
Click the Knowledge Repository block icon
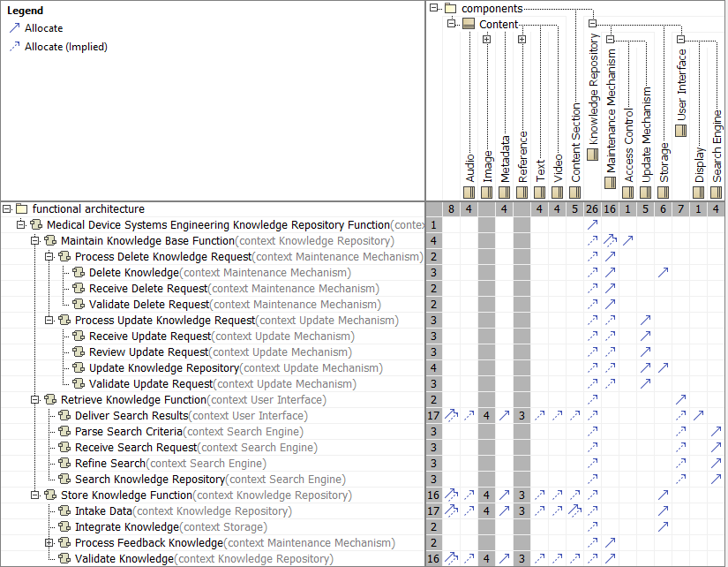592,155
